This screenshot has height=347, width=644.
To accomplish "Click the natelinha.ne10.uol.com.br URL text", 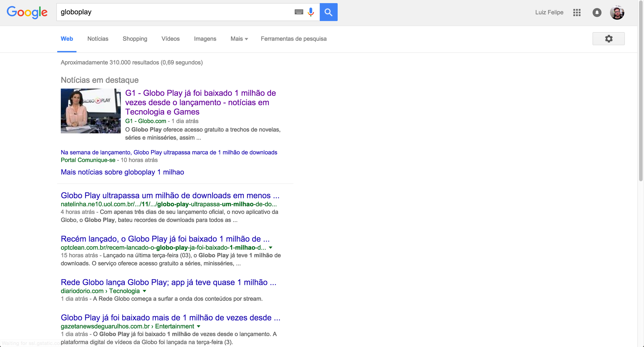I will (x=169, y=204).
